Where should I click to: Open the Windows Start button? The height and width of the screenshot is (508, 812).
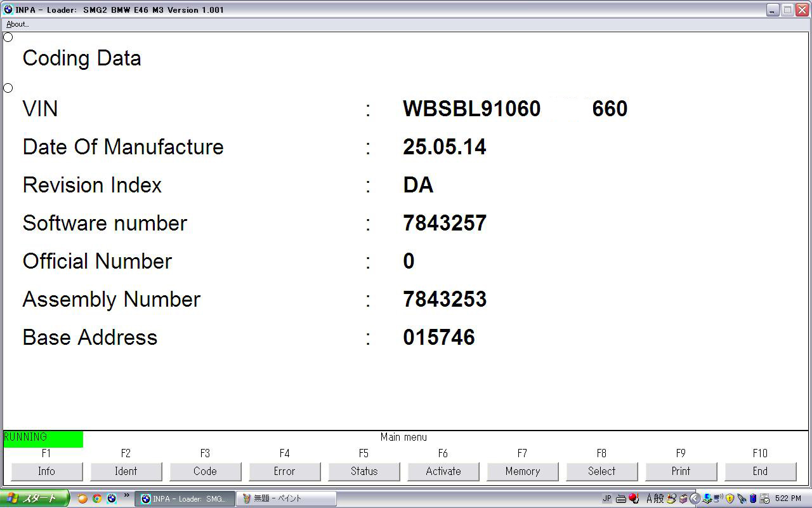tap(34, 498)
